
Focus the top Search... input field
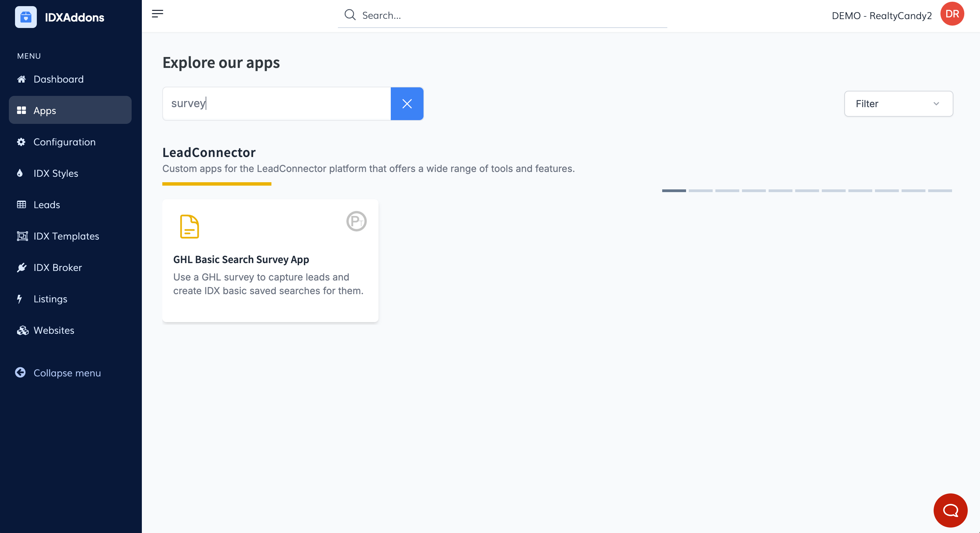click(x=510, y=15)
